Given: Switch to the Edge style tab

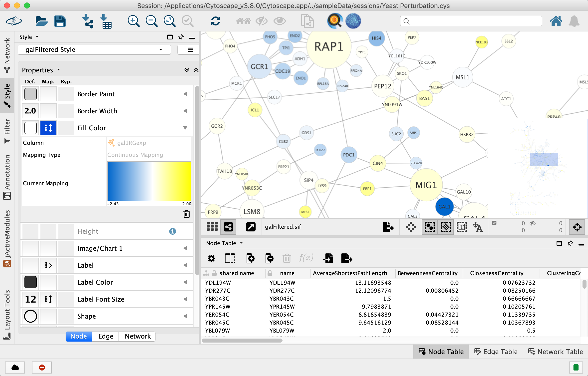Looking at the screenshot, I should coord(106,336).
